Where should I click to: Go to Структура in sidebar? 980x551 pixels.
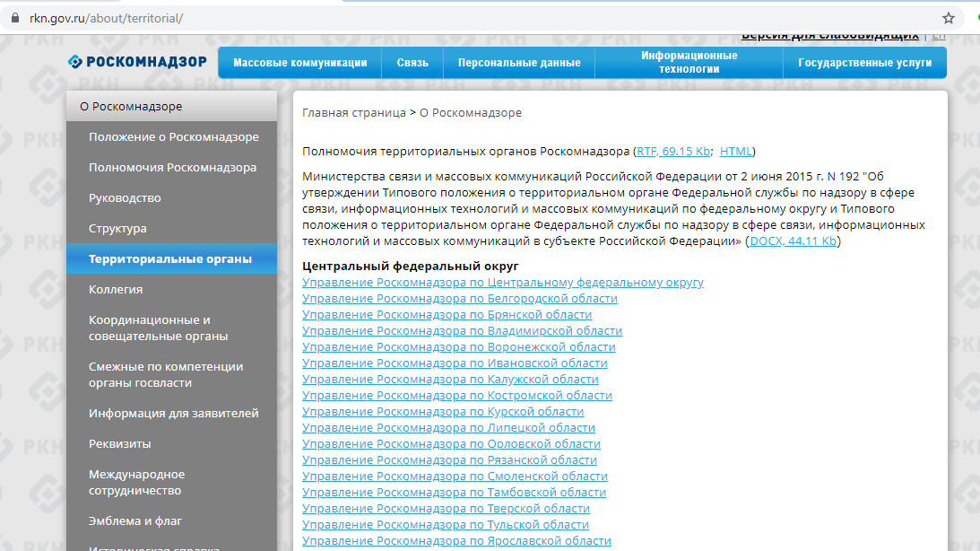click(x=172, y=228)
